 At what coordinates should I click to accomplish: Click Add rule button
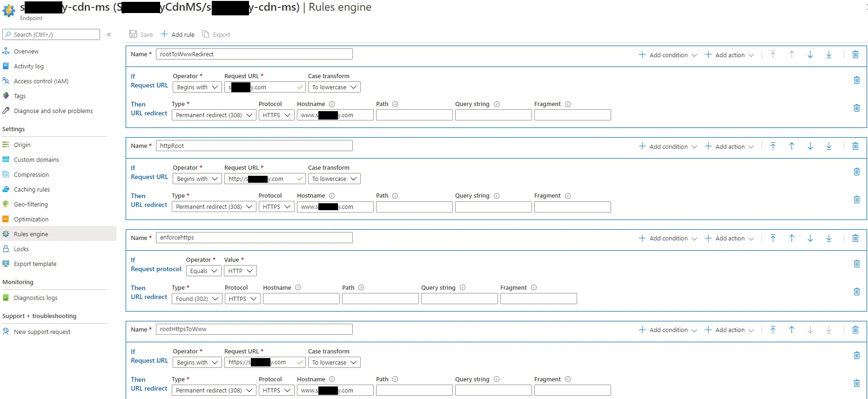point(178,34)
